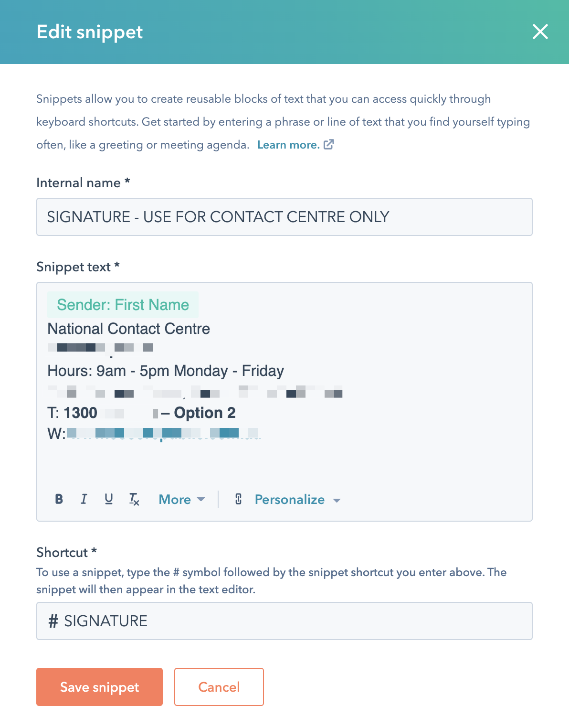Click the National Contact Centre line
The image size is (569, 728).
coord(129,329)
